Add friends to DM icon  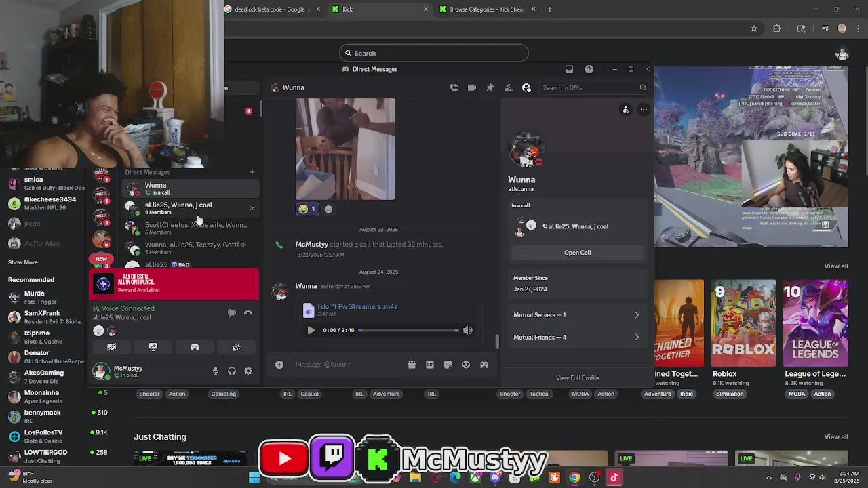click(x=508, y=87)
